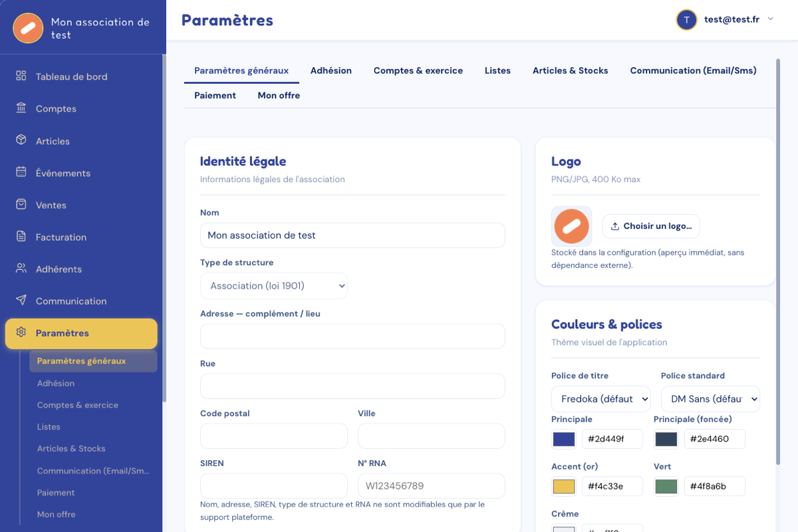Click the orange logo preview thumbnail
798x532 pixels.
(x=572, y=226)
